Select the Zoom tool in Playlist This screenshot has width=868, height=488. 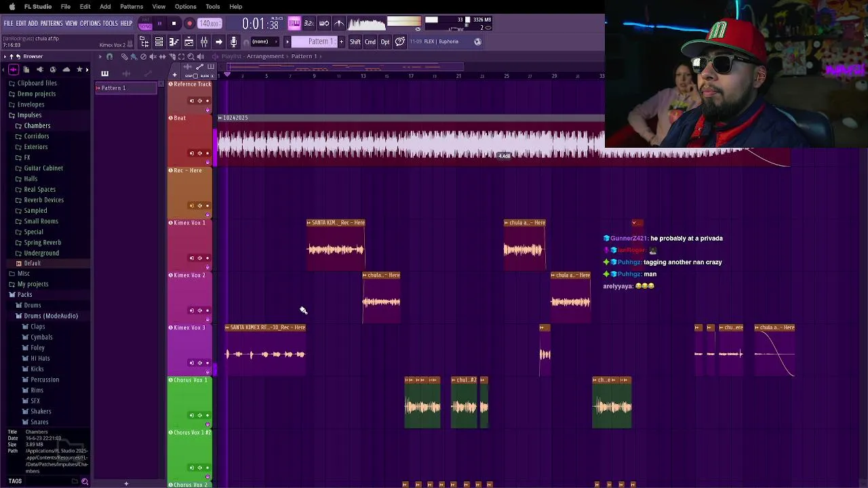tap(191, 56)
